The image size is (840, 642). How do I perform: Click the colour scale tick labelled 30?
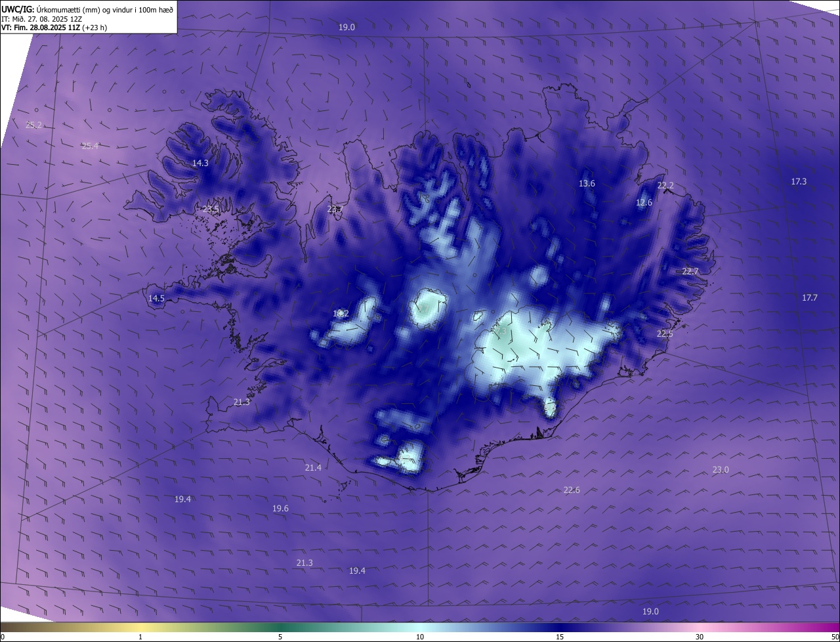pyautogui.click(x=700, y=637)
